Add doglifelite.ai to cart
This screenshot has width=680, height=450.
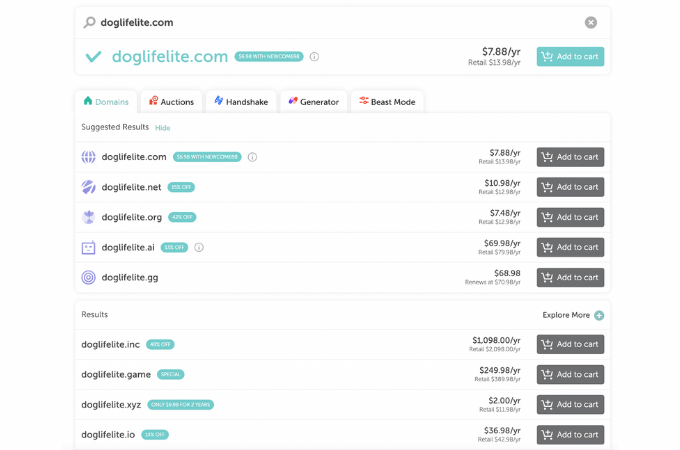[x=570, y=247]
